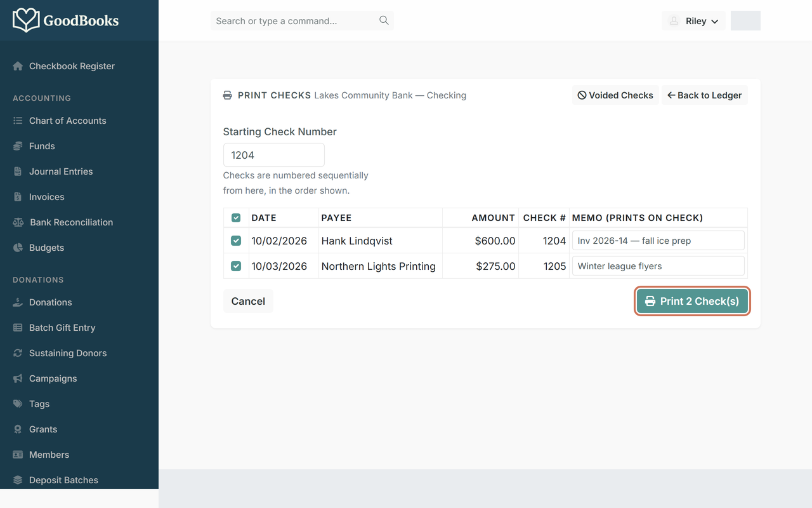Click the Tags icon in sidebar

(18, 404)
